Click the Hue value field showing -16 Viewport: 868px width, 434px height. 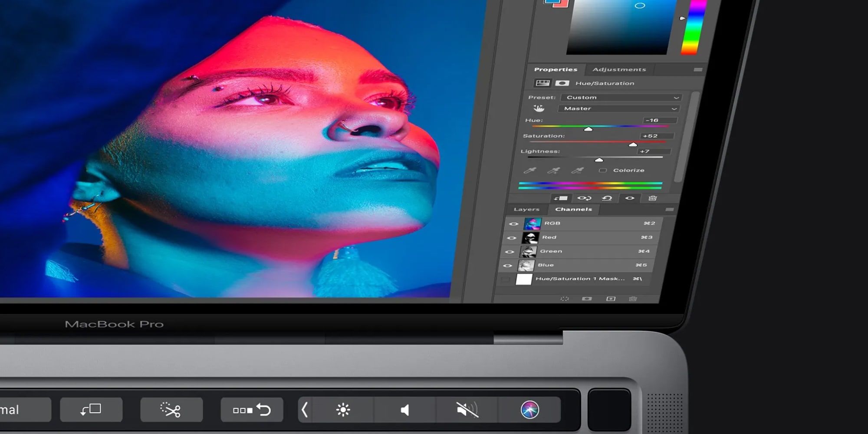[659, 120]
